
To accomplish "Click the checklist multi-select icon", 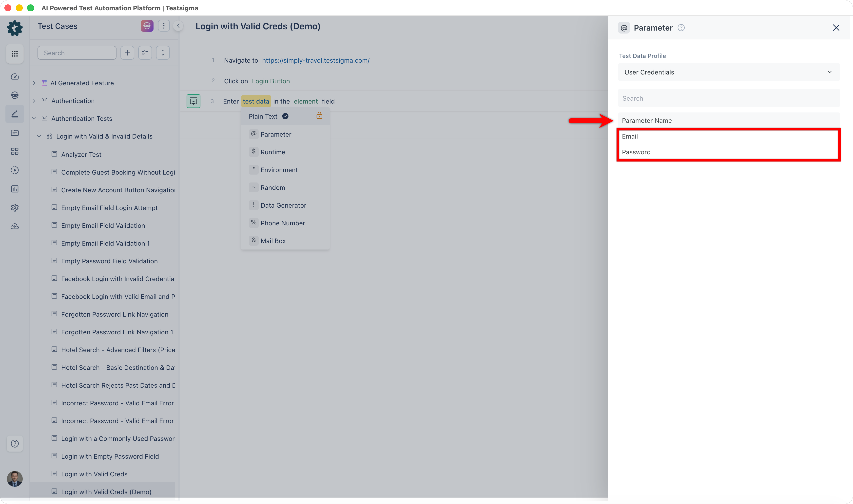I will [145, 53].
